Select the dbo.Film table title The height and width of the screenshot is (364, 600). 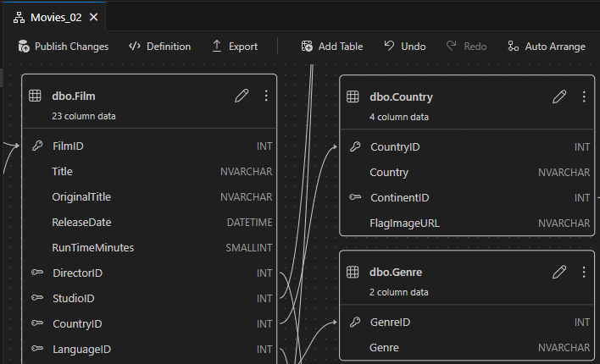[x=74, y=96]
